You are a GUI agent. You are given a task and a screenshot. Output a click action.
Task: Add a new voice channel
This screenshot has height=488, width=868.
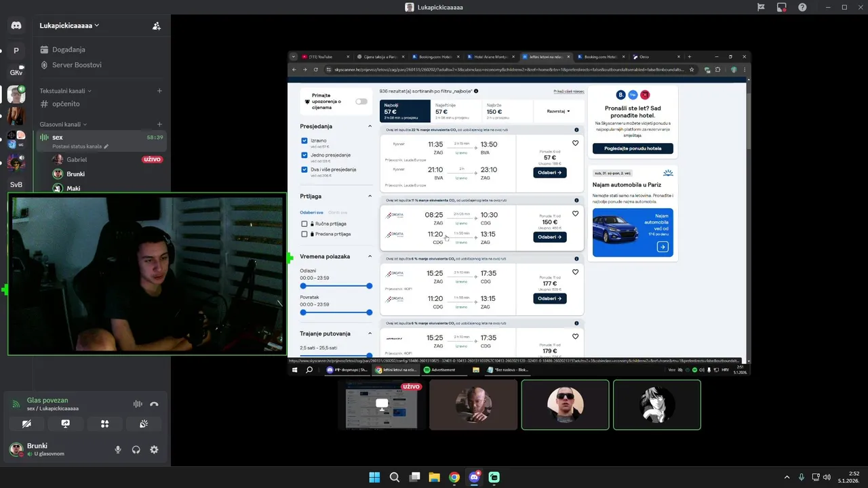tap(159, 124)
